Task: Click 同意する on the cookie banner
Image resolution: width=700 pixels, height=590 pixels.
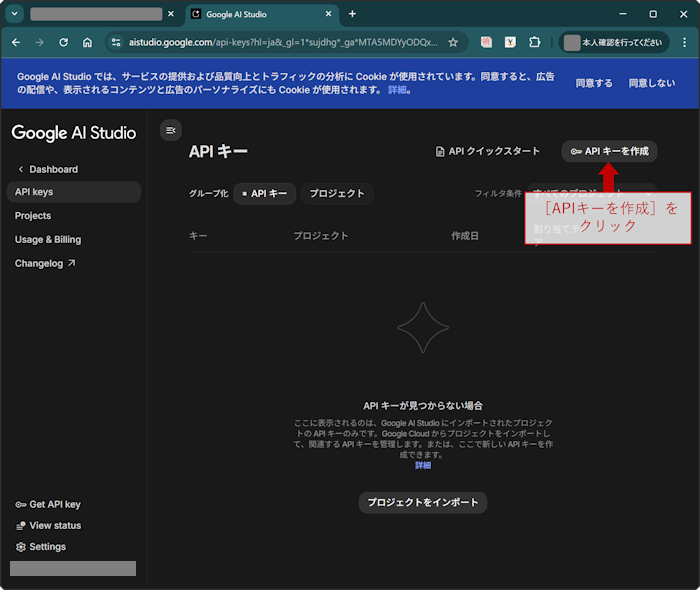Action: coord(594,83)
